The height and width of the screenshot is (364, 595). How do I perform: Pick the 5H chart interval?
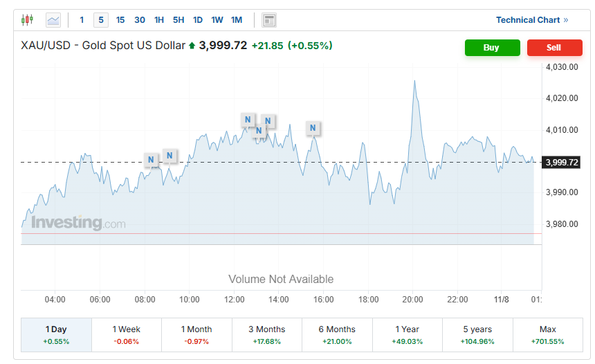tap(178, 20)
